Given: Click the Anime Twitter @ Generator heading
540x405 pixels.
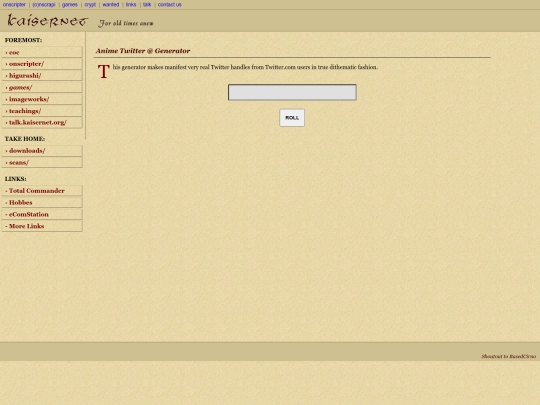Looking at the screenshot, I should click(143, 51).
